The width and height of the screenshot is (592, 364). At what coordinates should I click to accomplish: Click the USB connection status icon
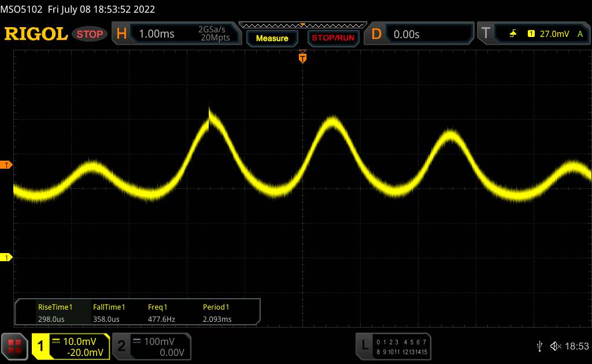539,346
